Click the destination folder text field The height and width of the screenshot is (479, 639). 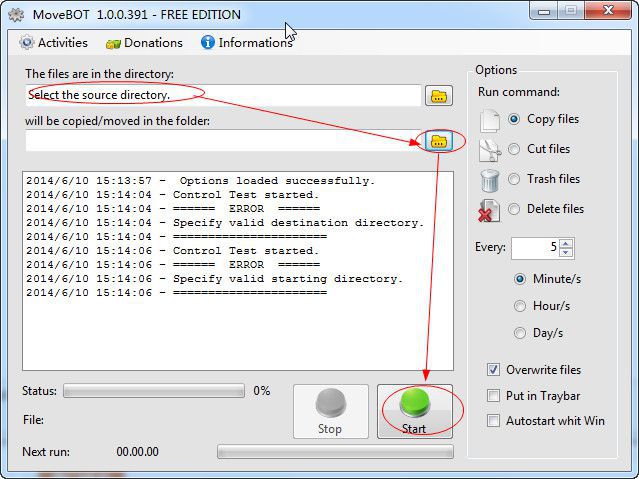click(223, 141)
